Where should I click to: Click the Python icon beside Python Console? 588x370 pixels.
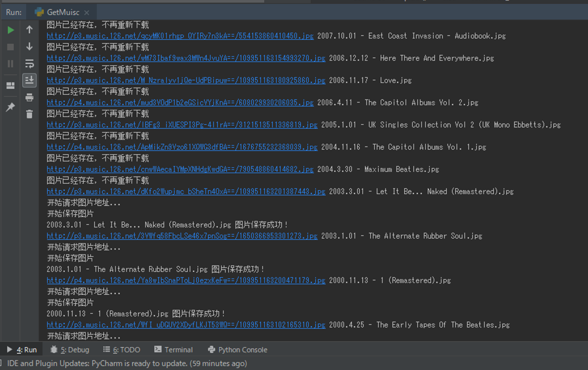point(211,349)
